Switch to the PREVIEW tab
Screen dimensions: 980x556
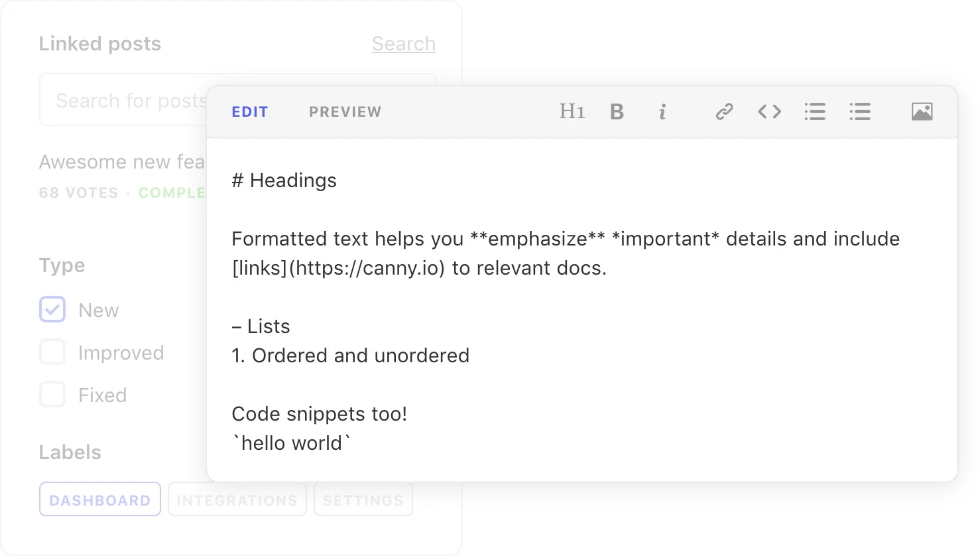pyautogui.click(x=345, y=111)
